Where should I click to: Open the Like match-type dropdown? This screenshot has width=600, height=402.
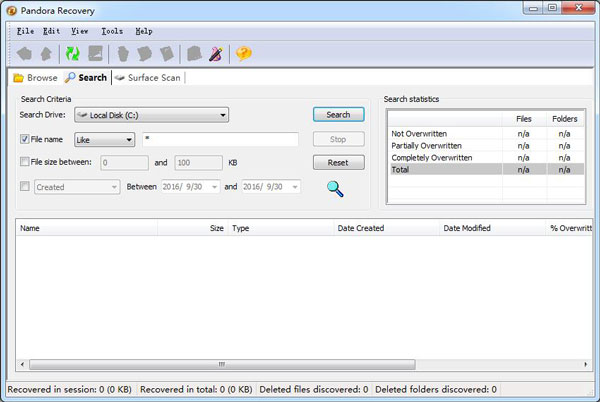(104, 140)
